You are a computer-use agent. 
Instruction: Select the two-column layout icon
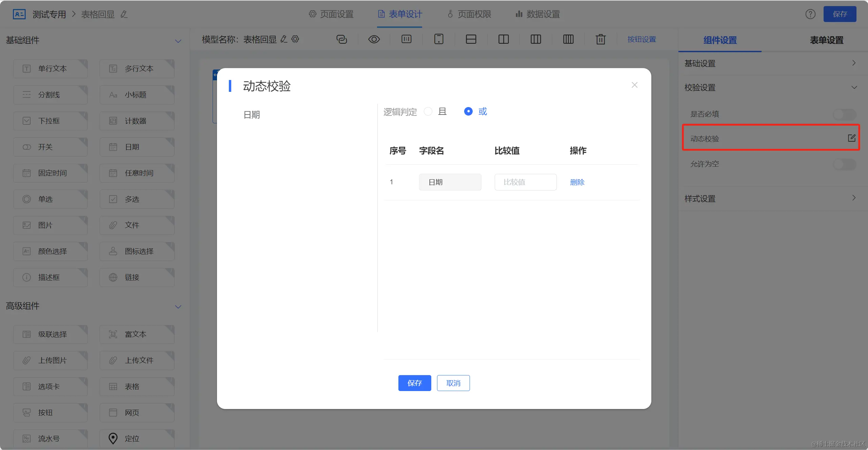pos(504,39)
